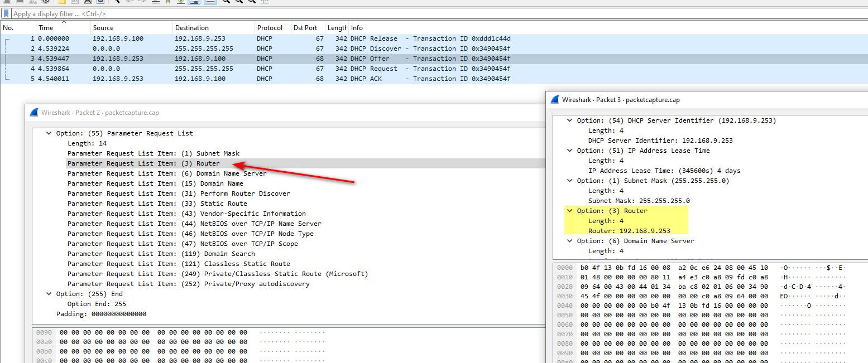Select item (31) Perform Router Discover

click(179, 193)
